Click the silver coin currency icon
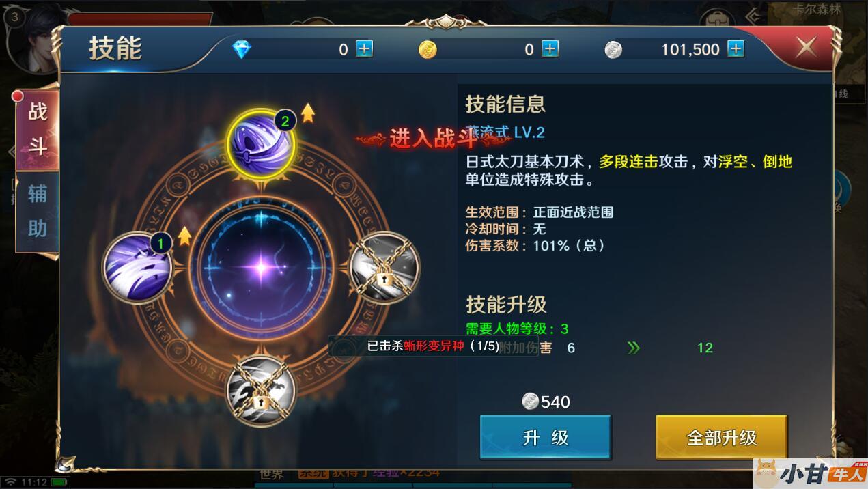This screenshot has width=868, height=489. pos(613,49)
